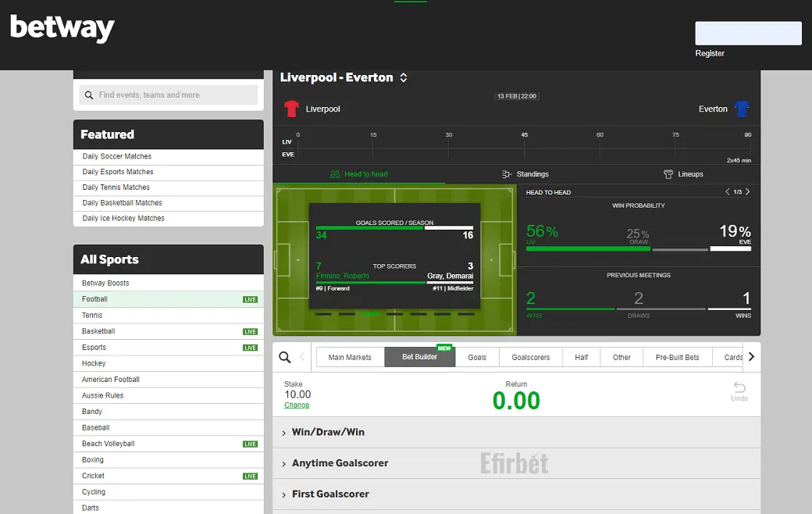Click Everton blue shirt icon
This screenshot has width=812, height=514.
[x=742, y=109]
